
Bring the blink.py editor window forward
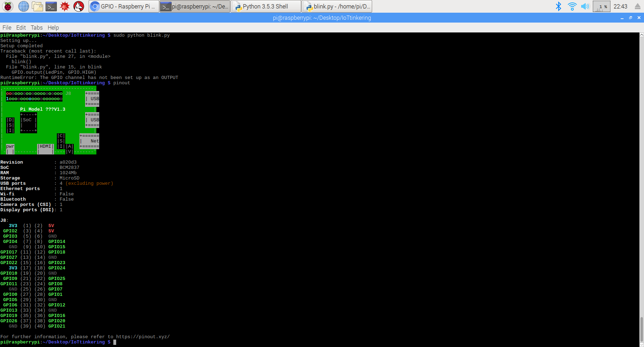coord(336,6)
